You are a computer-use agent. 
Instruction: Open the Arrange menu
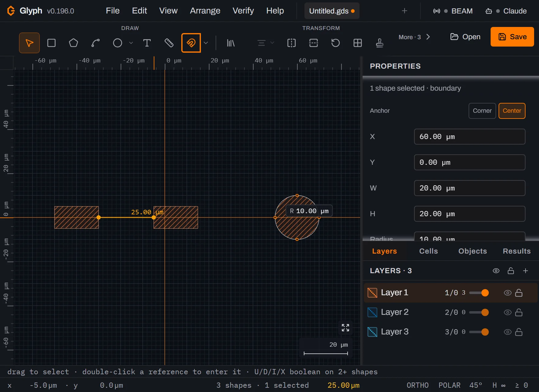pyautogui.click(x=205, y=11)
